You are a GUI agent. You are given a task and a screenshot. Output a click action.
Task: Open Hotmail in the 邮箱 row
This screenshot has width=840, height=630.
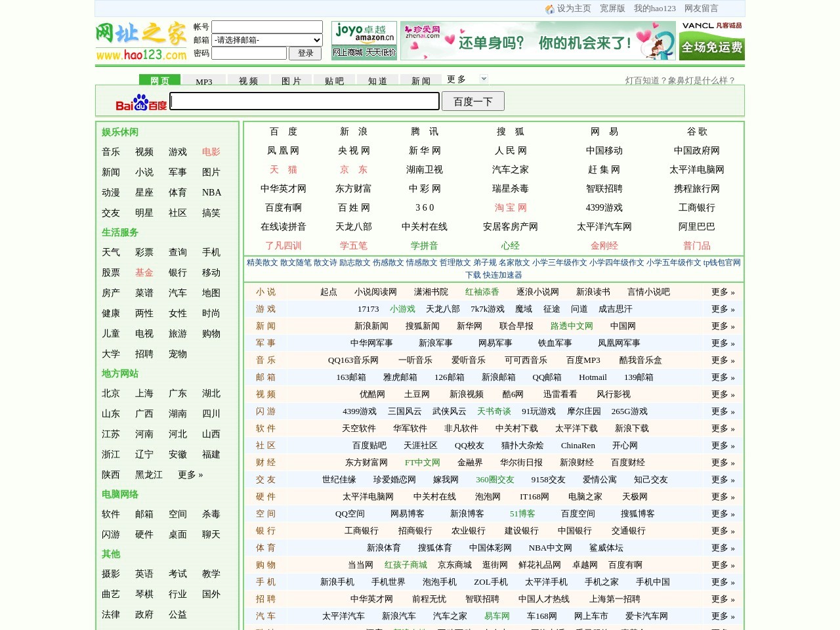pyautogui.click(x=593, y=377)
